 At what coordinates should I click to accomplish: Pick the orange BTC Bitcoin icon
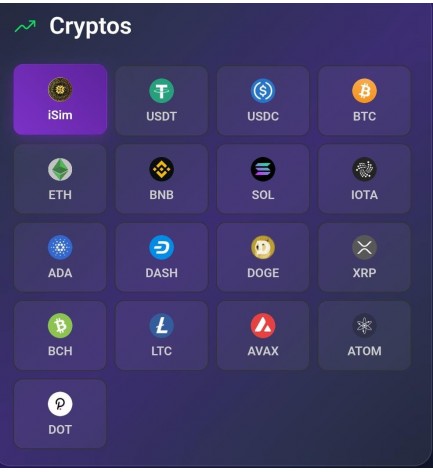coord(364,90)
